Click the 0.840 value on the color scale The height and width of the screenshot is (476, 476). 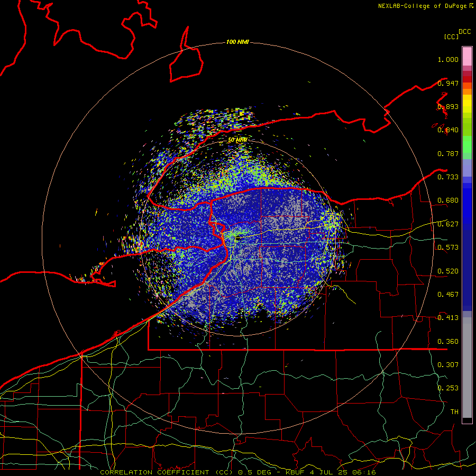(448, 130)
